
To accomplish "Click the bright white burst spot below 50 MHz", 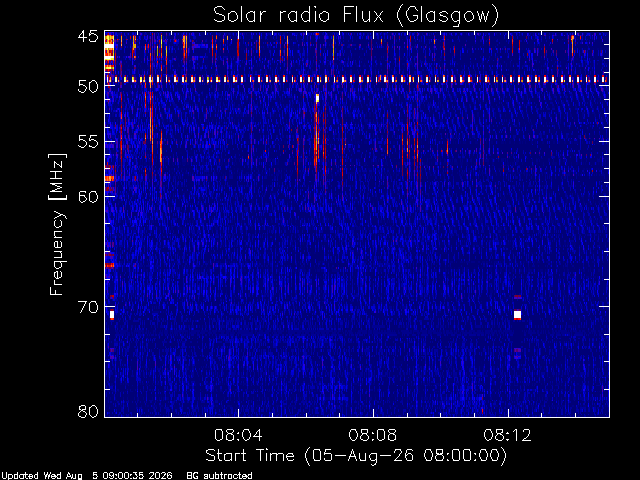I will click(x=317, y=98).
